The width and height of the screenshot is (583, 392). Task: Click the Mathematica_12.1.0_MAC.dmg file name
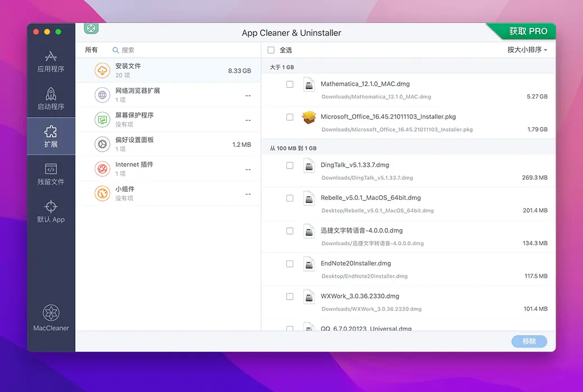[x=365, y=84]
